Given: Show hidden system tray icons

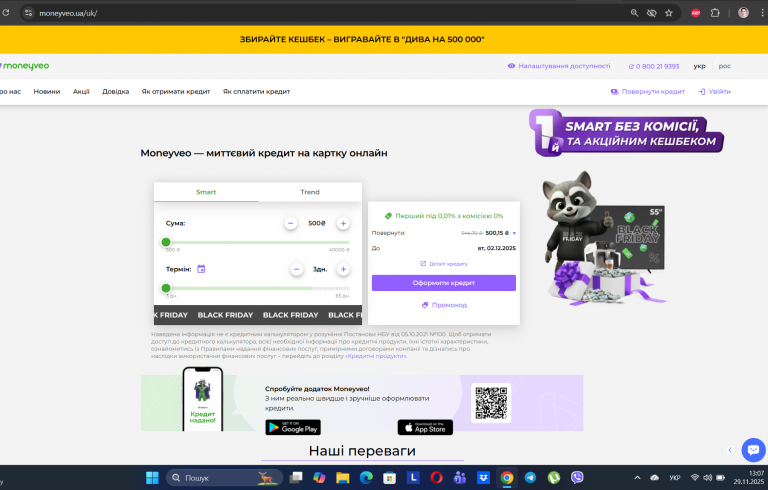Looking at the screenshot, I should tap(637, 477).
